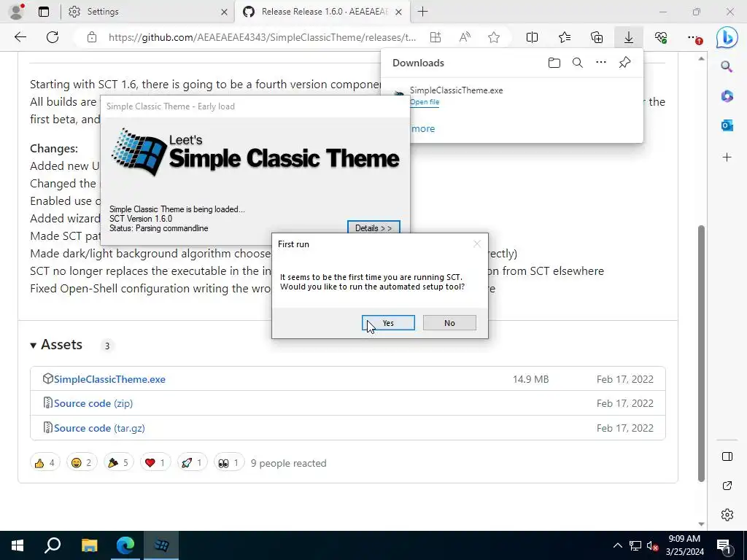
Task: Open Collections in Edge toolbar
Action: pos(597,37)
